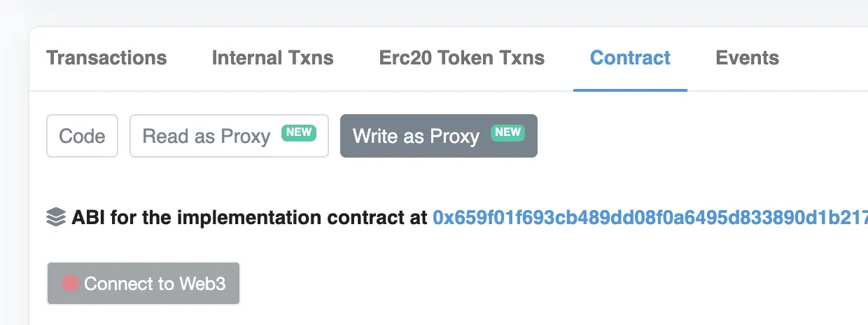Click the stacked layers icon beside ABI heading
The height and width of the screenshot is (325, 868).
point(56,217)
